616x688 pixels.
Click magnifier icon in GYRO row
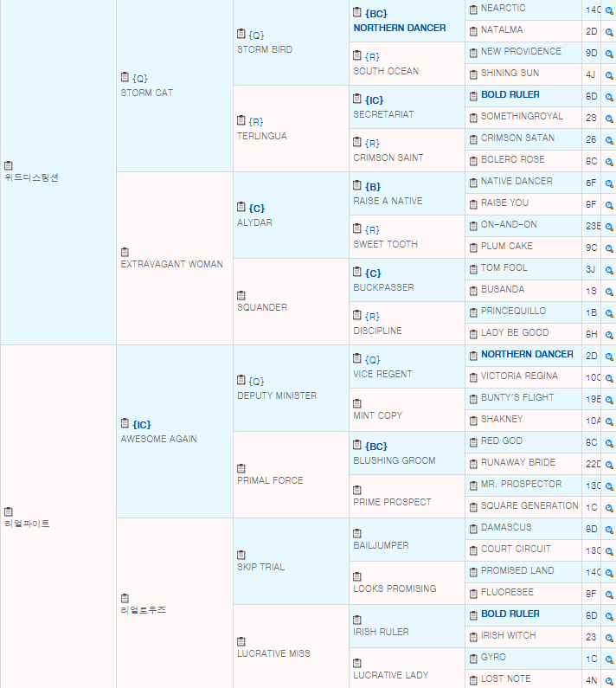coord(609,659)
